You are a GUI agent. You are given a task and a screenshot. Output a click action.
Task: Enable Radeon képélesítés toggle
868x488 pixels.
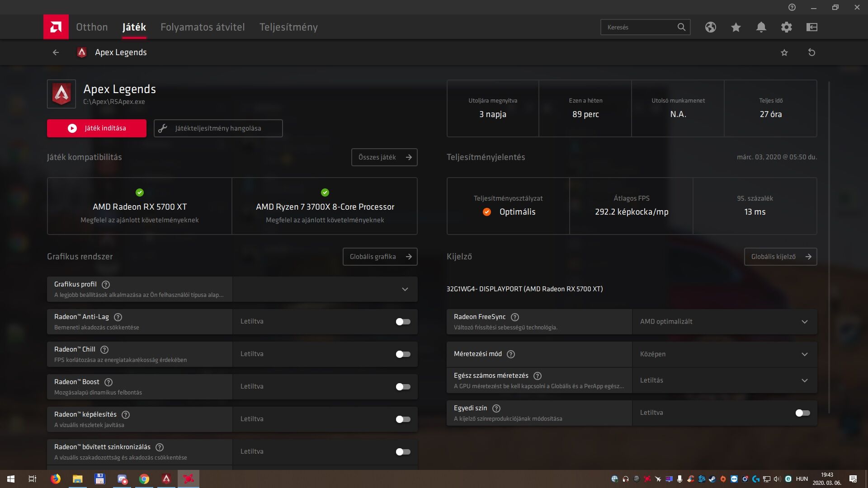pyautogui.click(x=403, y=419)
